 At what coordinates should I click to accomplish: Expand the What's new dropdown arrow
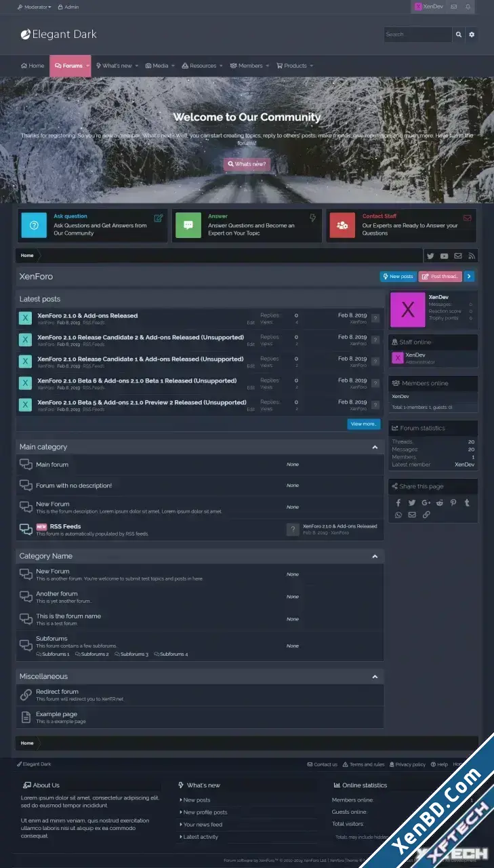coord(137,66)
